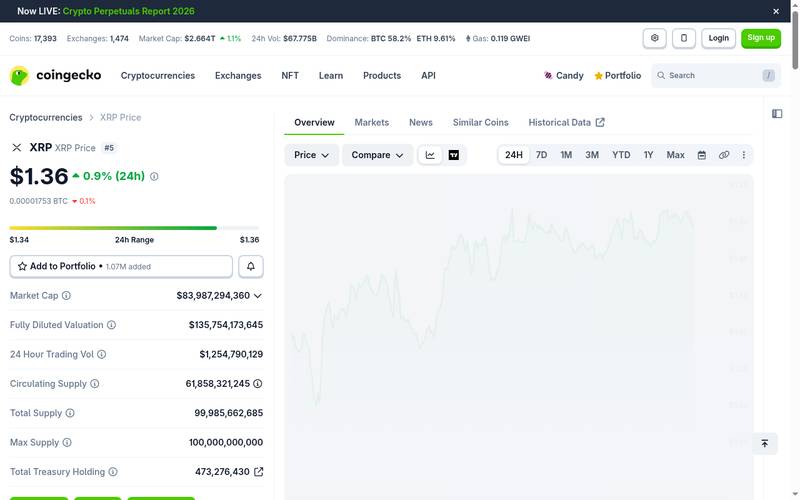Click the scroll to top button
This screenshot has width=800, height=500.
click(764, 443)
